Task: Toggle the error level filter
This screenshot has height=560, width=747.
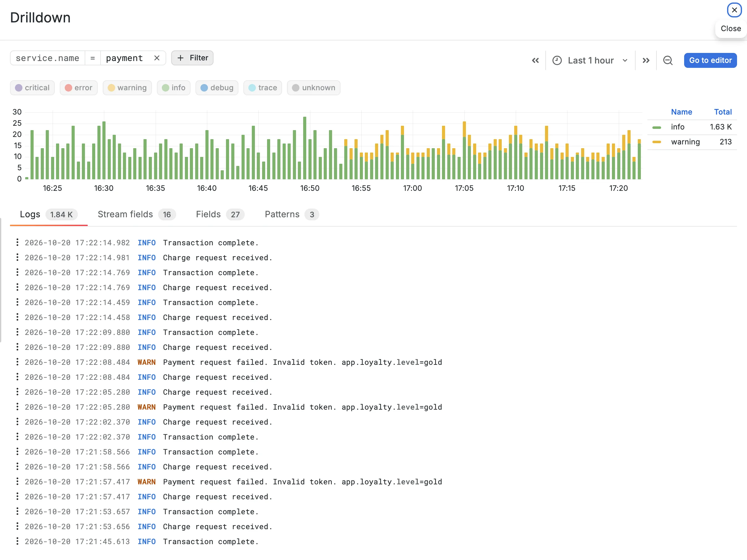Action: click(79, 88)
